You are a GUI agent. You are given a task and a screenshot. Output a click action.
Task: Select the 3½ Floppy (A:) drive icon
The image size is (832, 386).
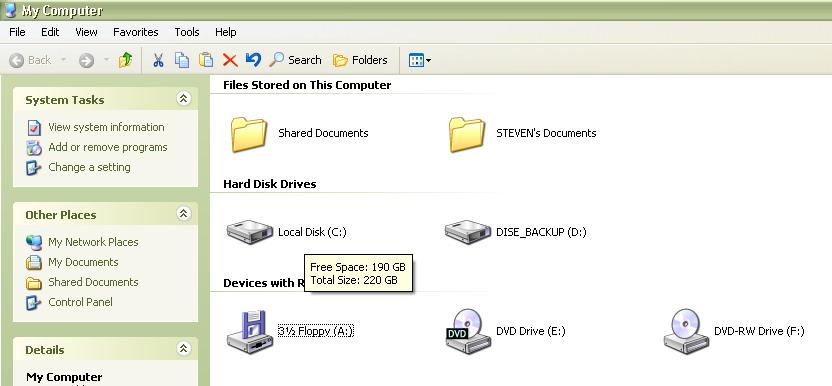[250, 331]
